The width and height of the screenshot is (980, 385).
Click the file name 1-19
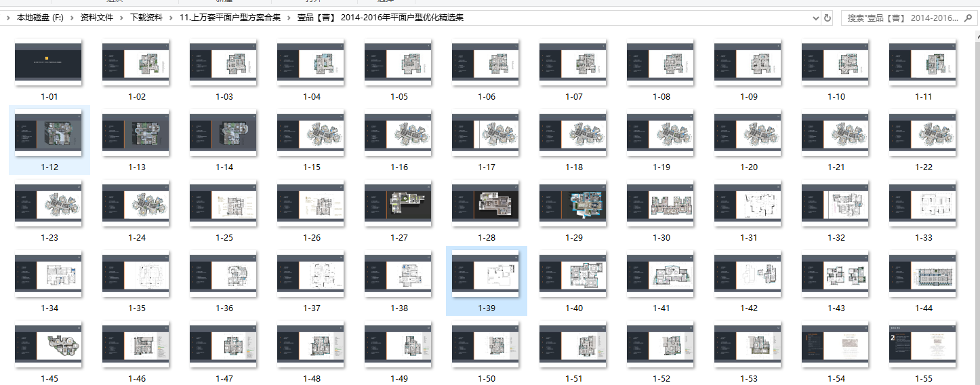pos(661,167)
